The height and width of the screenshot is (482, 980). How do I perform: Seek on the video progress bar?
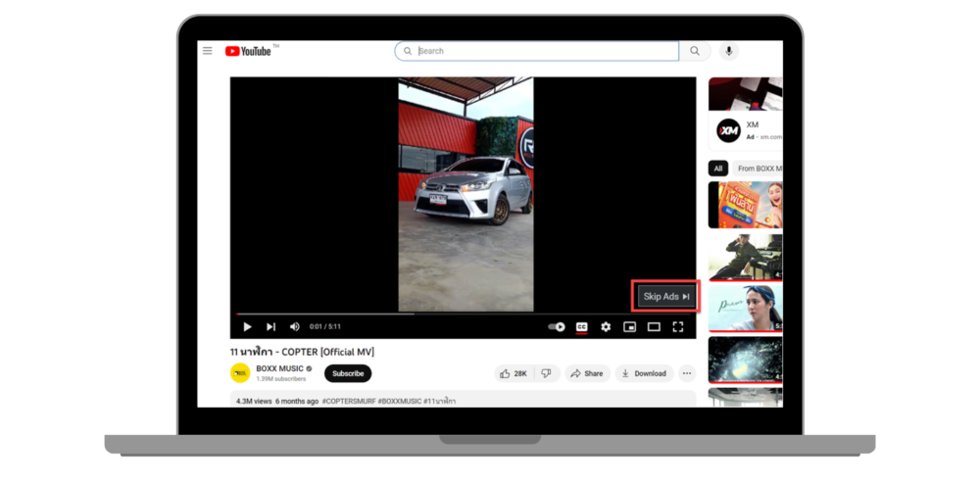pyautogui.click(x=464, y=313)
